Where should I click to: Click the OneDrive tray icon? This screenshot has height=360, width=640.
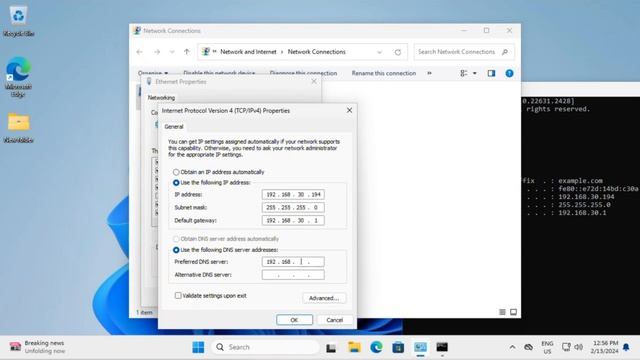(528, 347)
